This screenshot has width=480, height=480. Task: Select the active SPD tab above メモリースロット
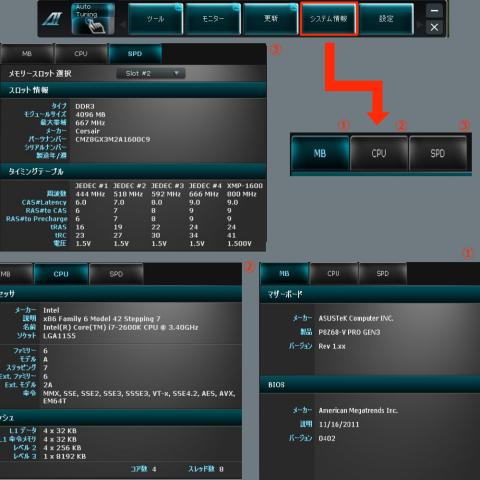pyautogui.click(x=135, y=54)
